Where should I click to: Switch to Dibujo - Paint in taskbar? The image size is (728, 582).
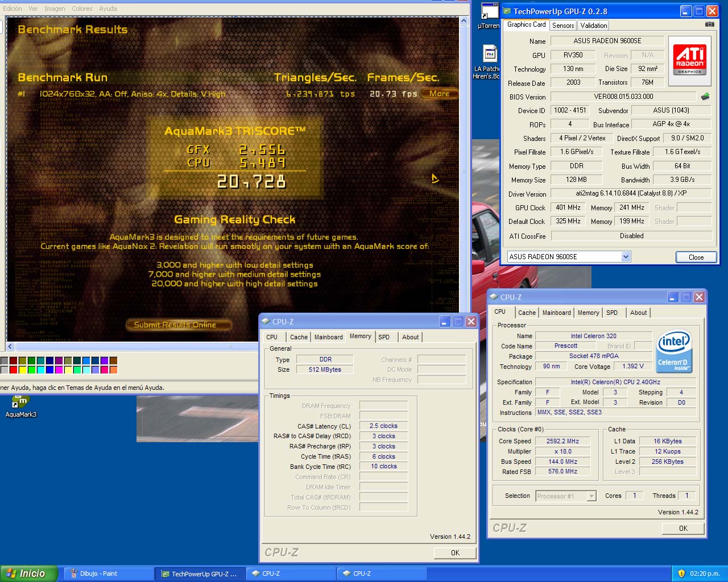click(108, 574)
